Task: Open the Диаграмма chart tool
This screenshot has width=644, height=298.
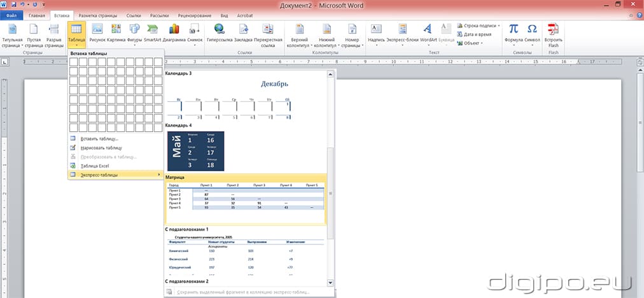Action: point(174,30)
